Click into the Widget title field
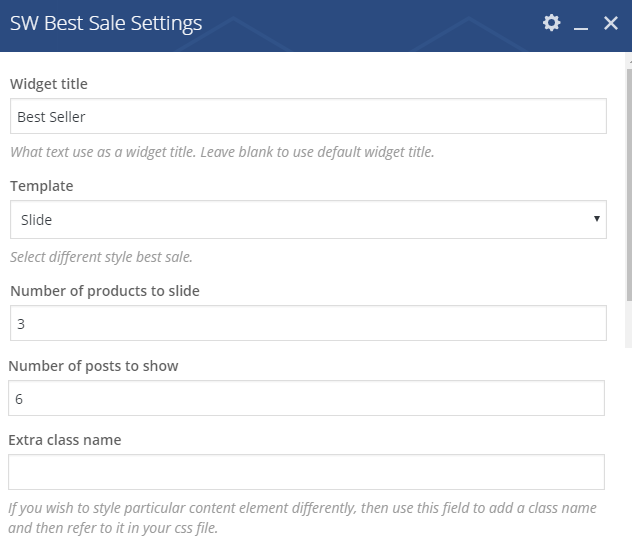632x546 pixels. (308, 116)
